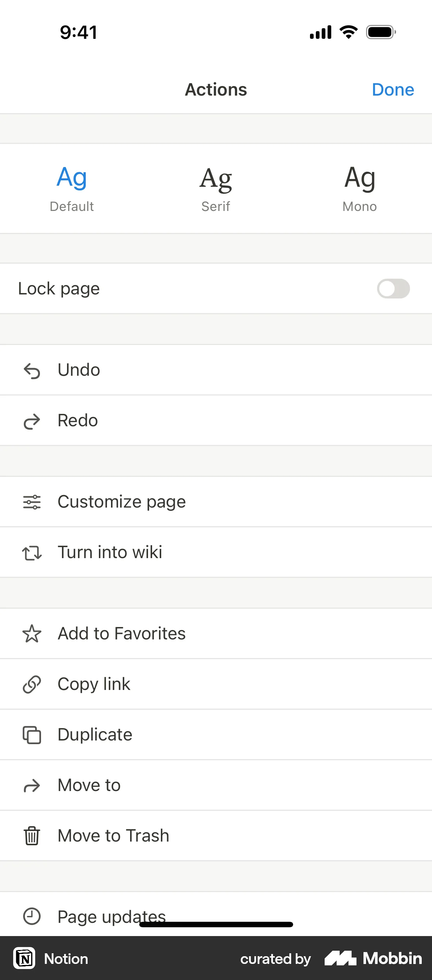Select the Default font style

(x=71, y=188)
